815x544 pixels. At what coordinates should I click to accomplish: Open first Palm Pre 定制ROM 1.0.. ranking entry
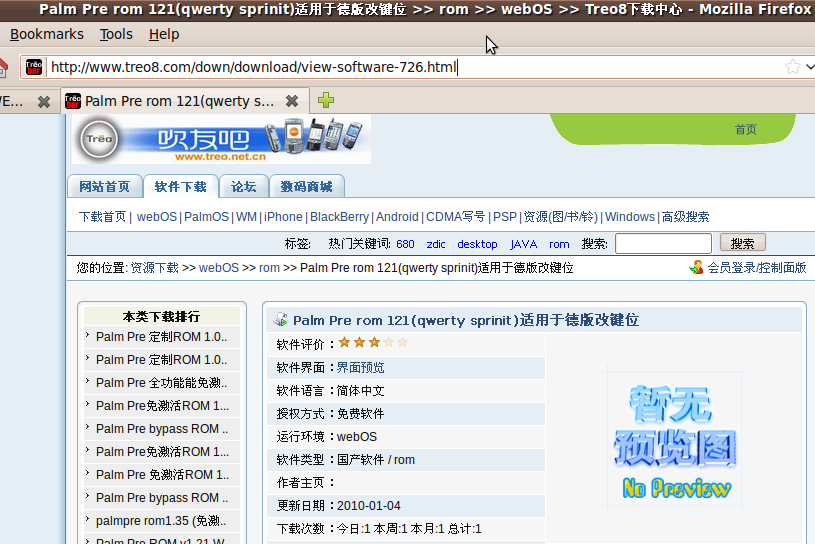pyautogui.click(x=162, y=337)
